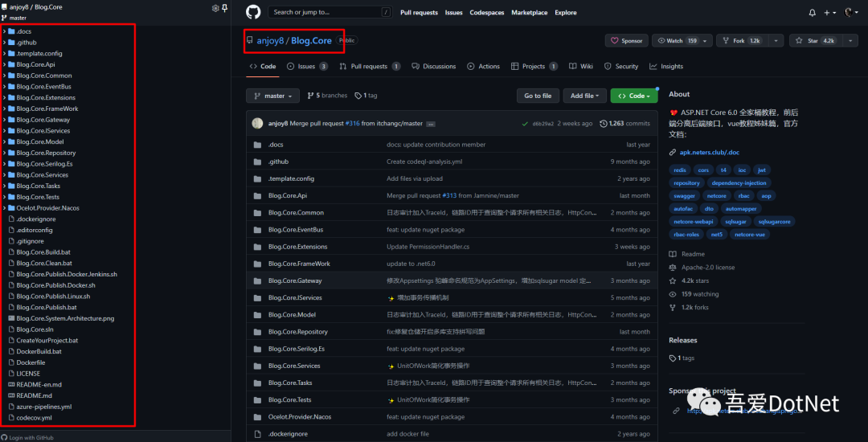Expand Ocelot.Provider.Nacos in sidebar tree
Screen dimensions: 868x442
(5, 209)
